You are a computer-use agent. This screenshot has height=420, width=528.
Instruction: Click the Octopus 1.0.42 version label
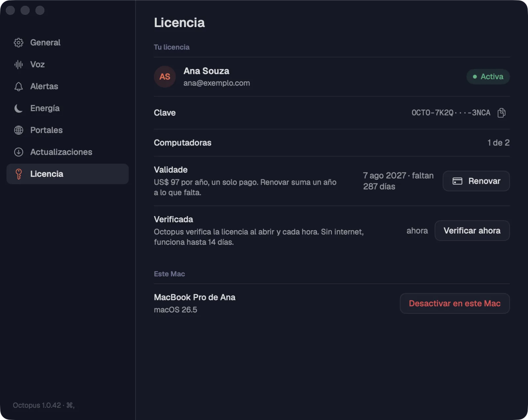pos(37,405)
